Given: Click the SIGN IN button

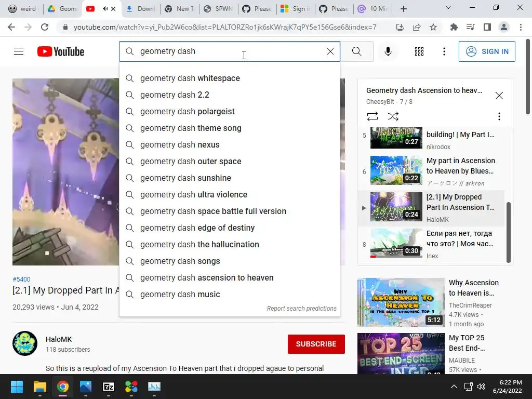Looking at the screenshot, I should [487, 51].
